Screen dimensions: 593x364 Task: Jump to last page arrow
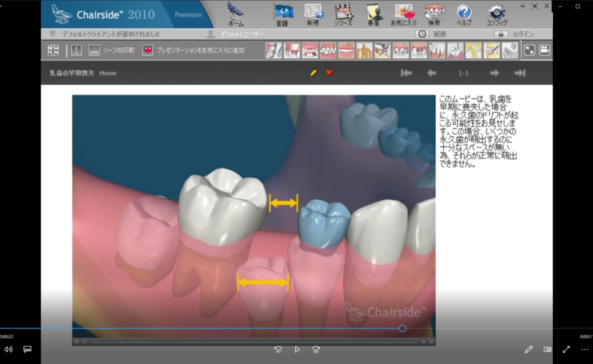click(520, 73)
